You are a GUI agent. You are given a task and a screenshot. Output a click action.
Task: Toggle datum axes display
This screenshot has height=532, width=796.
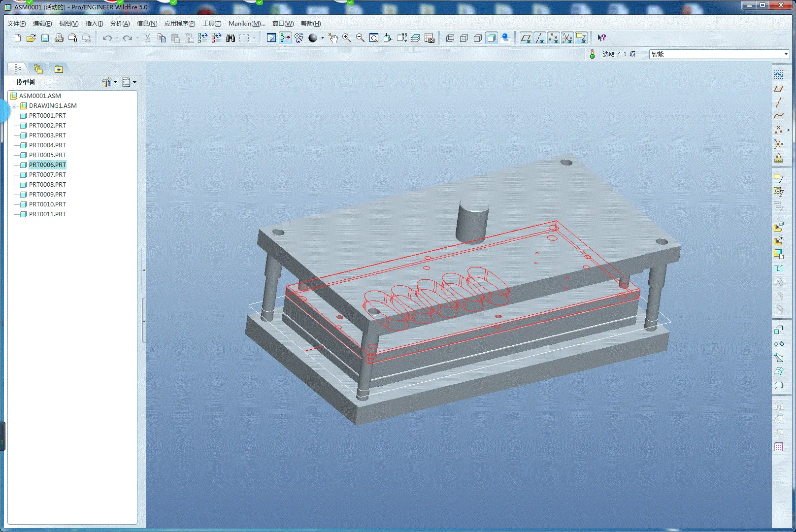[x=540, y=38]
